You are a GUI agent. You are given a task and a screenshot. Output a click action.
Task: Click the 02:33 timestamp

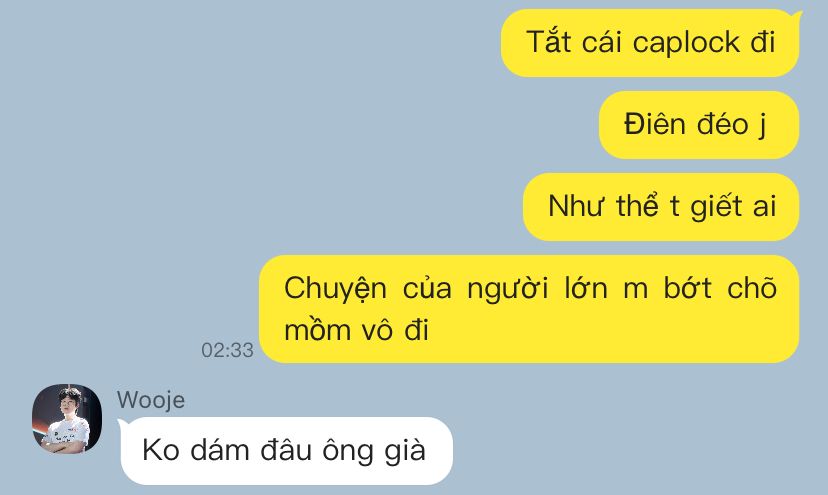(x=228, y=350)
